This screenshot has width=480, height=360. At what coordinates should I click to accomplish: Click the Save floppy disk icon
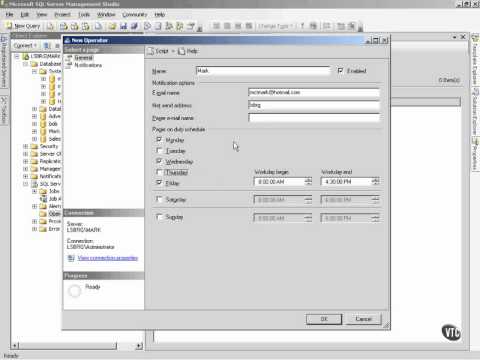pyautogui.click(x=123, y=26)
